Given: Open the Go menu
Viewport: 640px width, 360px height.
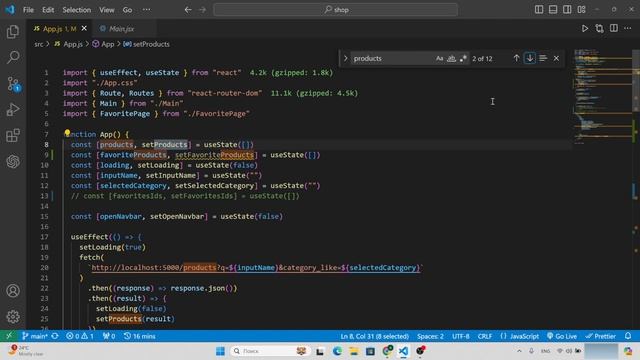Looking at the screenshot, I should tap(127, 9).
